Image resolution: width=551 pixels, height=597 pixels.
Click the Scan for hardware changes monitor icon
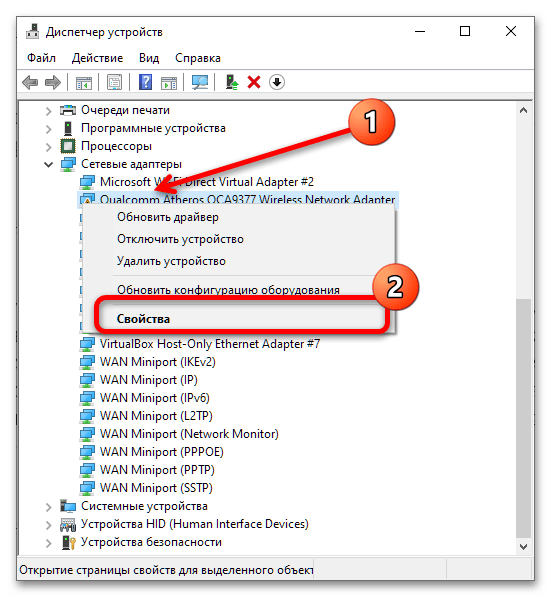click(200, 82)
